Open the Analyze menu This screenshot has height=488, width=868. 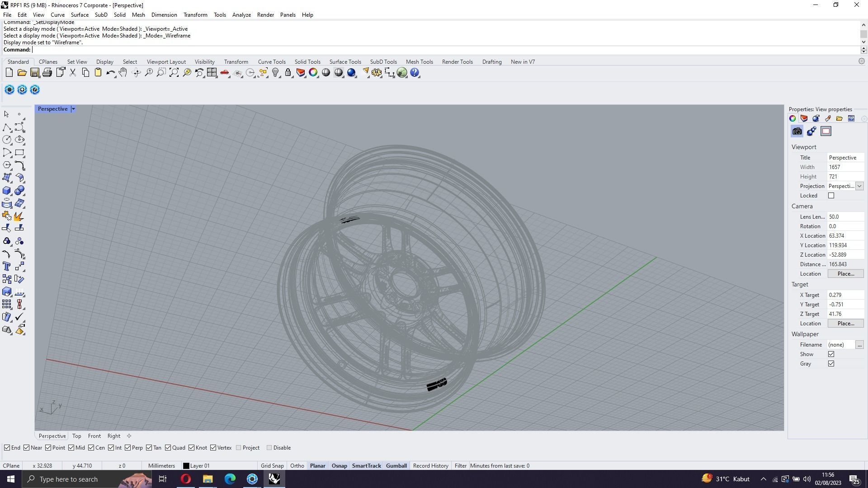click(241, 15)
